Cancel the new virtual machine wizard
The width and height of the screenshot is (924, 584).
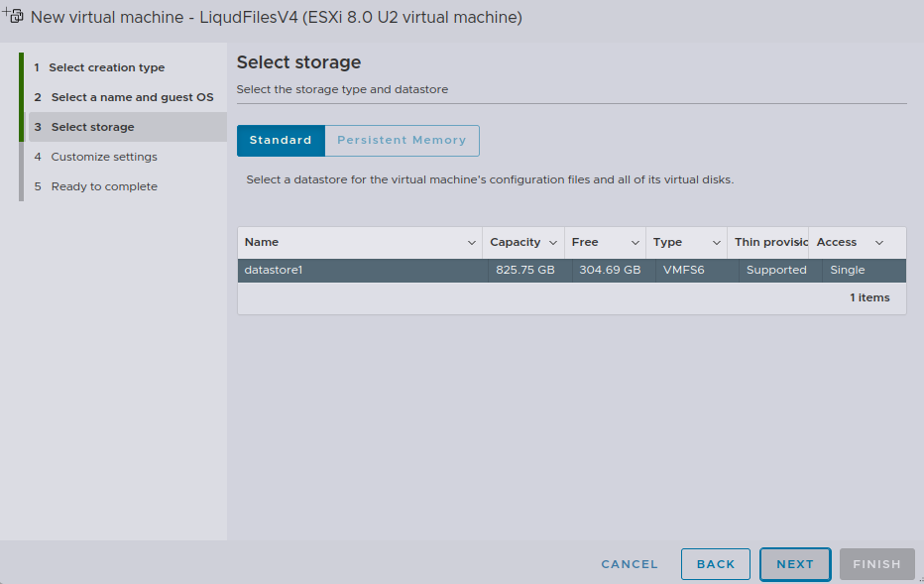[x=630, y=563]
